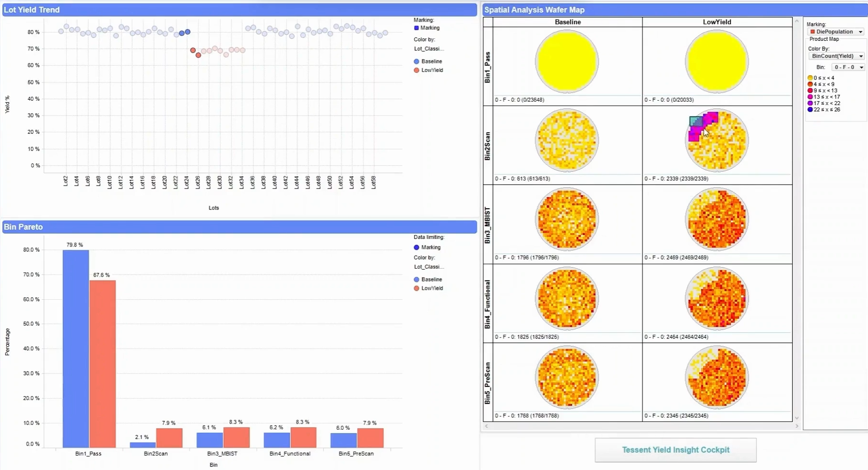
Task: Expand the Bin 0 - F - 0 dropdown
Action: [x=848, y=68]
